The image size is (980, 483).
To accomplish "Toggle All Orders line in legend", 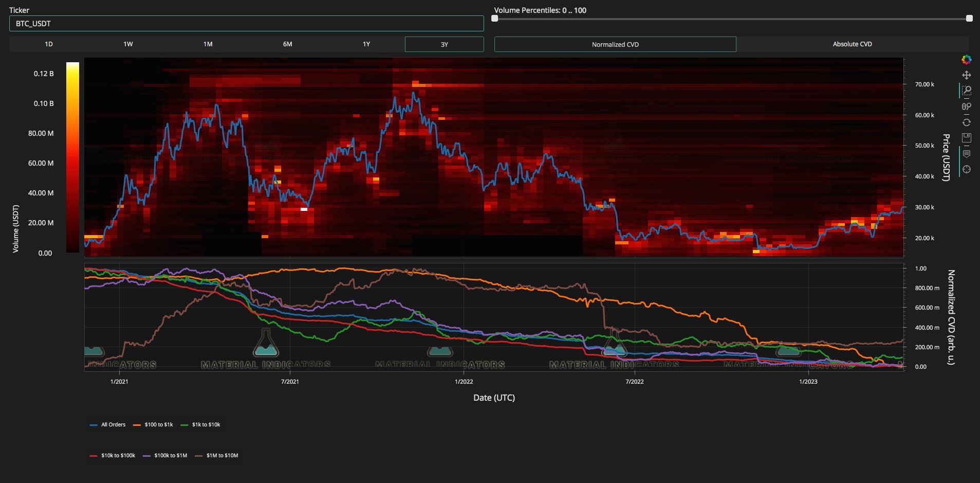I will [113, 425].
